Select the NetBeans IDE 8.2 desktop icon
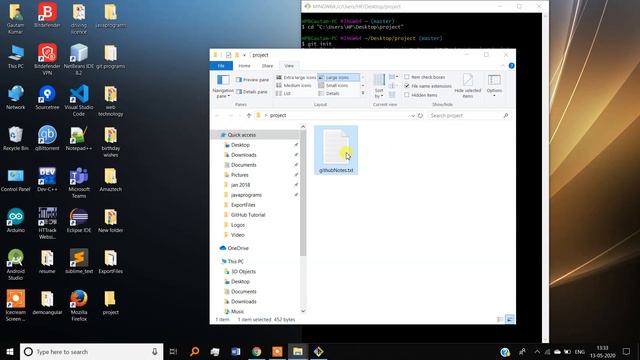 coord(79,60)
